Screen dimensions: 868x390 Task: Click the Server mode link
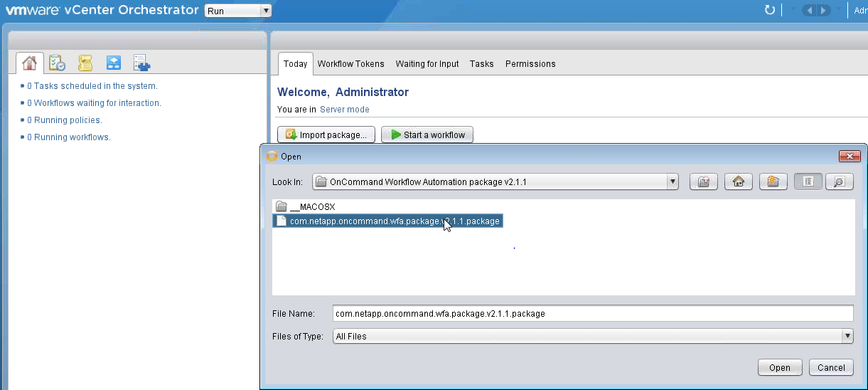pyautogui.click(x=345, y=110)
